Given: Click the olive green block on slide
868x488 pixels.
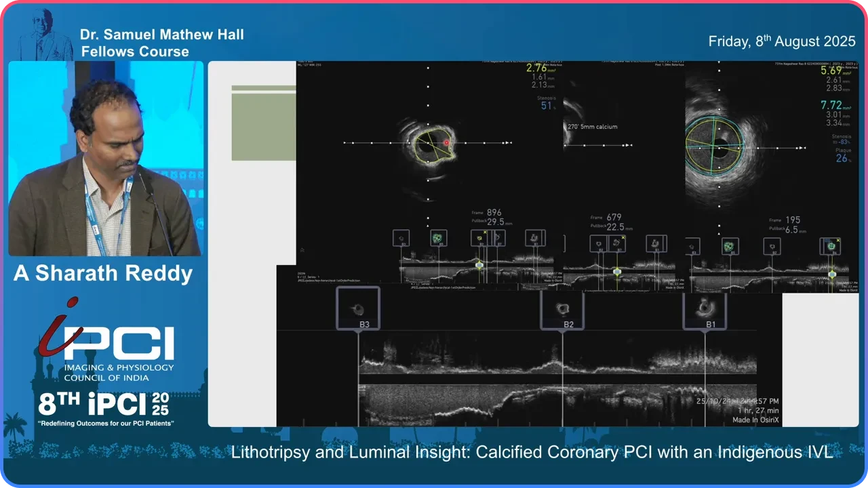Looking at the screenshot, I should [x=264, y=127].
